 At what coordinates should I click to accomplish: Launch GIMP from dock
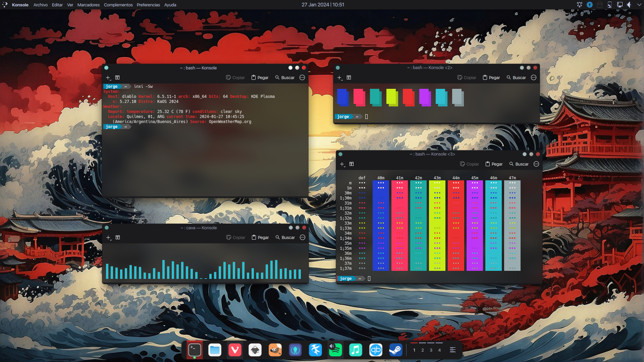(x=275, y=350)
